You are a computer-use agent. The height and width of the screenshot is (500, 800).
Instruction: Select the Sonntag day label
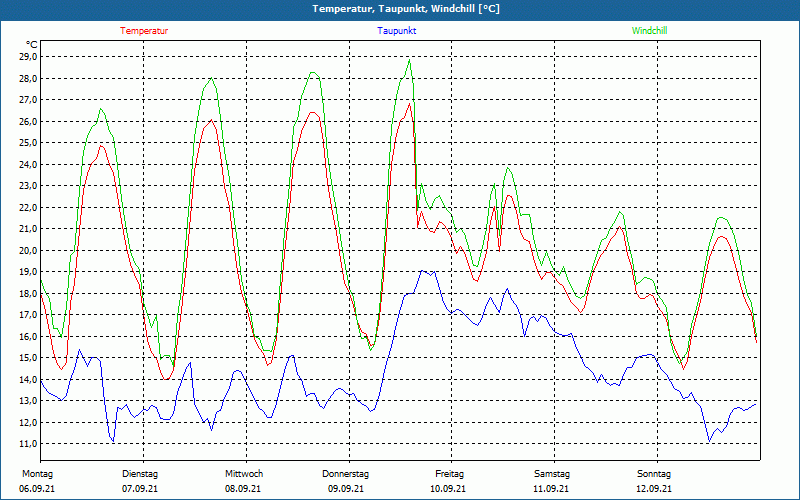pyautogui.click(x=654, y=473)
